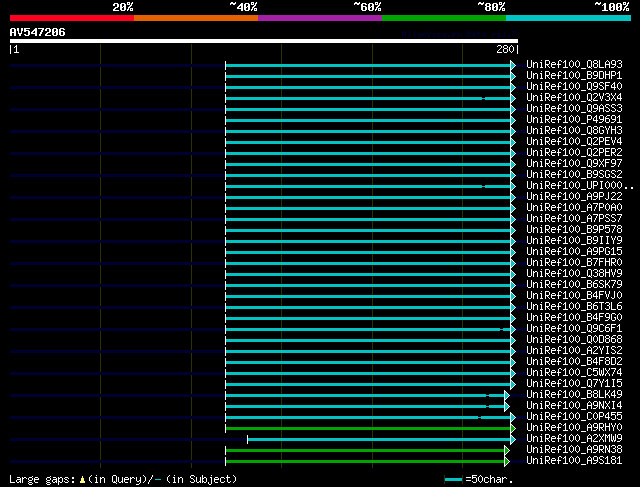Select the UniRef100_Q9C6F1 label

[574, 329]
